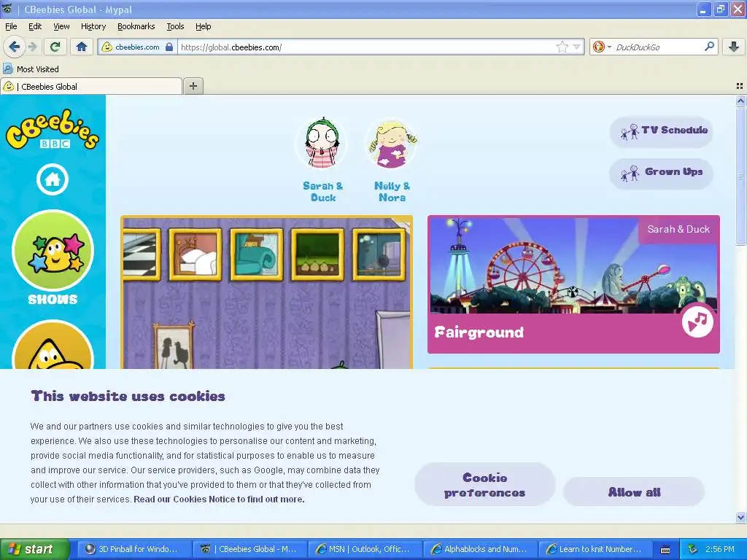This screenshot has height=560, width=747.
Task: Click the URL address field
Action: [x=367, y=47]
